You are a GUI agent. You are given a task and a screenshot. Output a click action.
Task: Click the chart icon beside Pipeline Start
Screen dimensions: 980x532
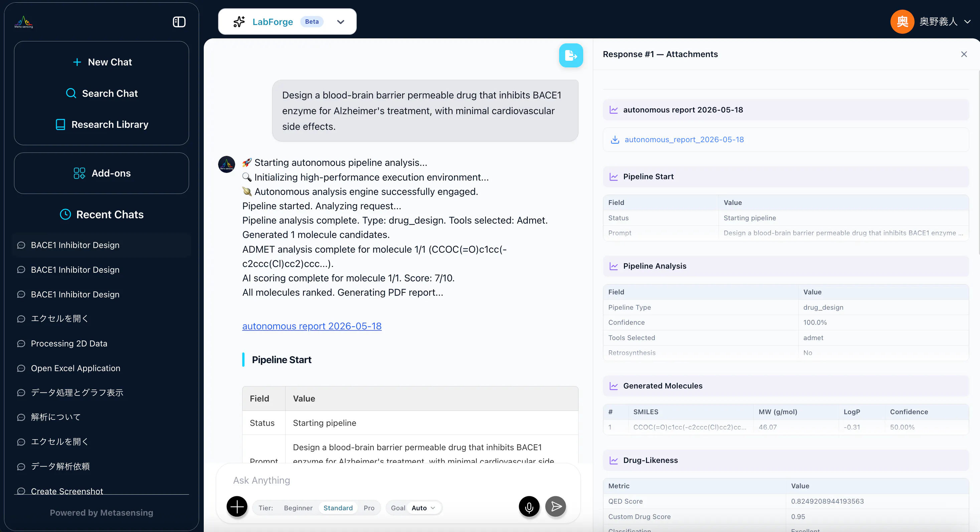click(614, 177)
